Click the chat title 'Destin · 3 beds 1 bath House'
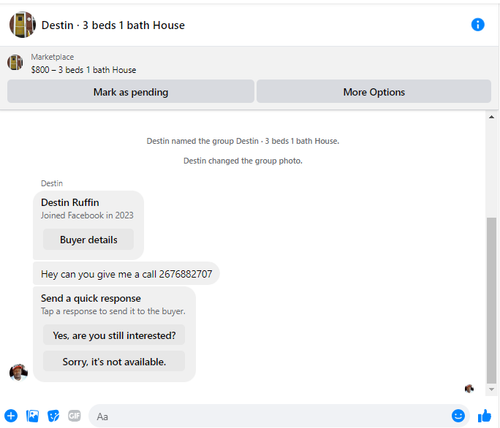This screenshot has height=428, width=500. pos(113,25)
